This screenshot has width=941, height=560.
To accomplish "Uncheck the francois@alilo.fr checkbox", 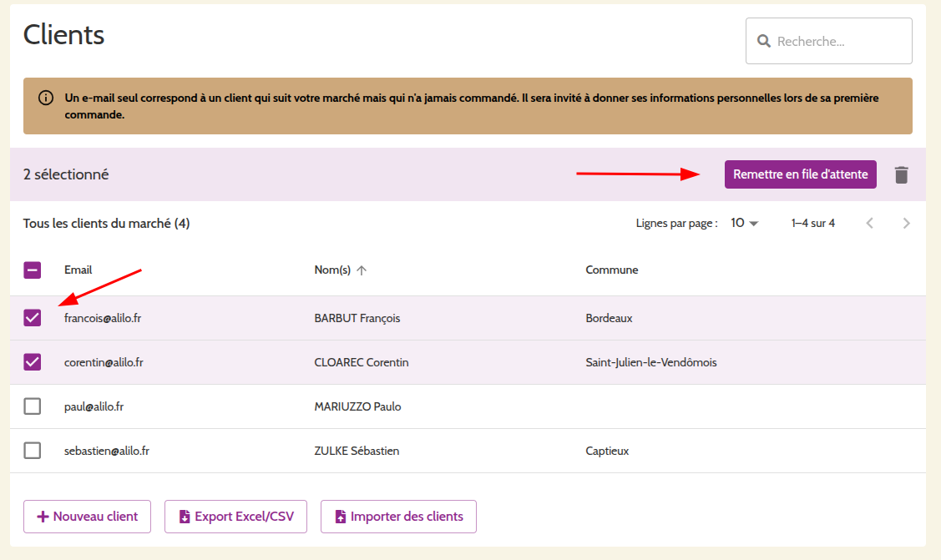I will (33, 318).
